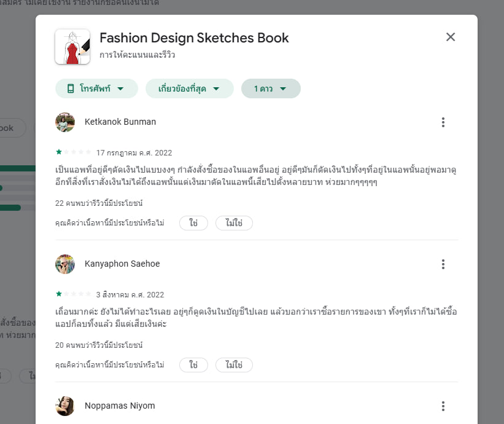504x424 pixels.
Task: Click the star rating on Ketkanok's review
Action: 73,152
